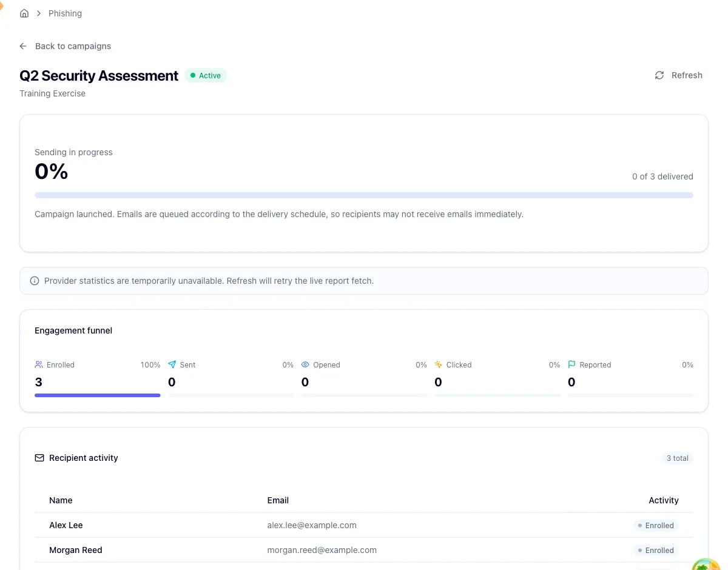The image size is (728, 570).
Task: Click alex.lee@example.com email
Action: [x=312, y=525]
